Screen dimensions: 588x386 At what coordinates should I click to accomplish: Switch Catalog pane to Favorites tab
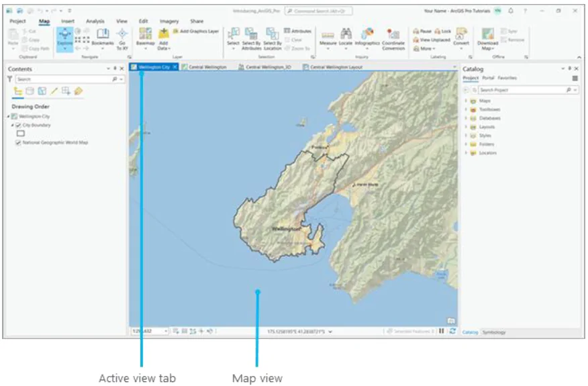tap(507, 78)
